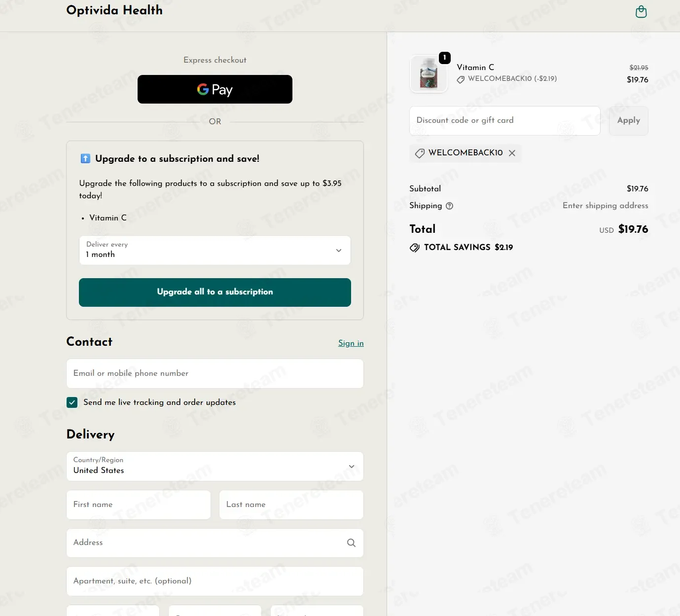This screenshot has height=616, width=680.
Task: Click the address search magnifier icon
Action: pyautogui.click(x=351, y=543)
